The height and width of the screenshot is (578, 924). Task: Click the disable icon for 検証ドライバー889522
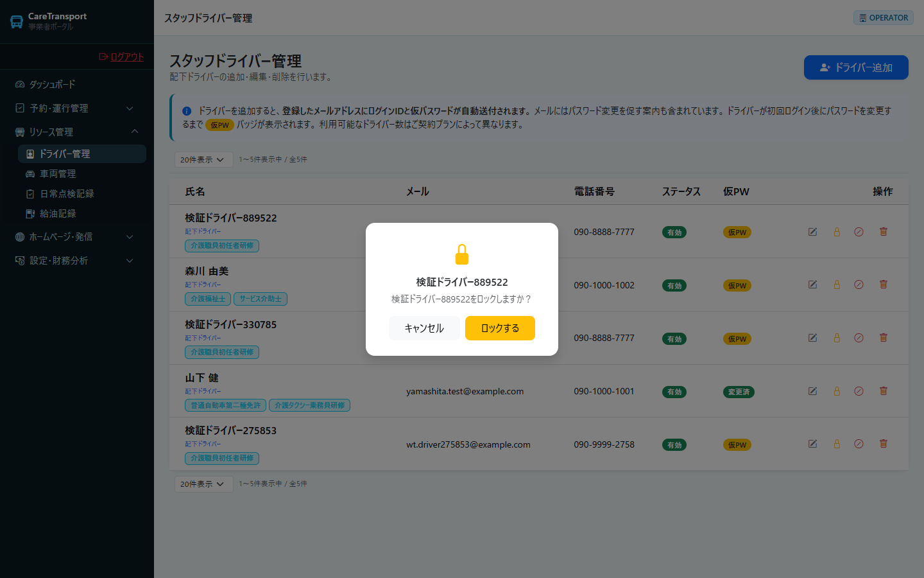(859, 232)
